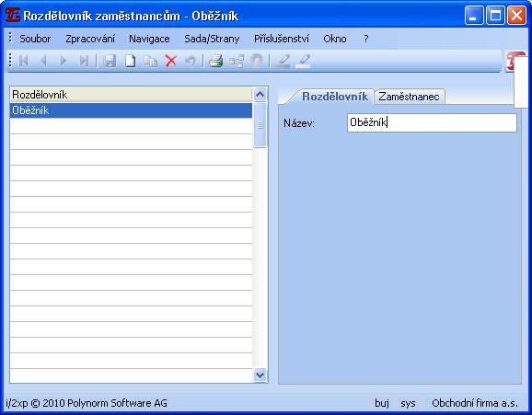Print using the printer icon
Screen dimensions: 532x415
point(215,61)
